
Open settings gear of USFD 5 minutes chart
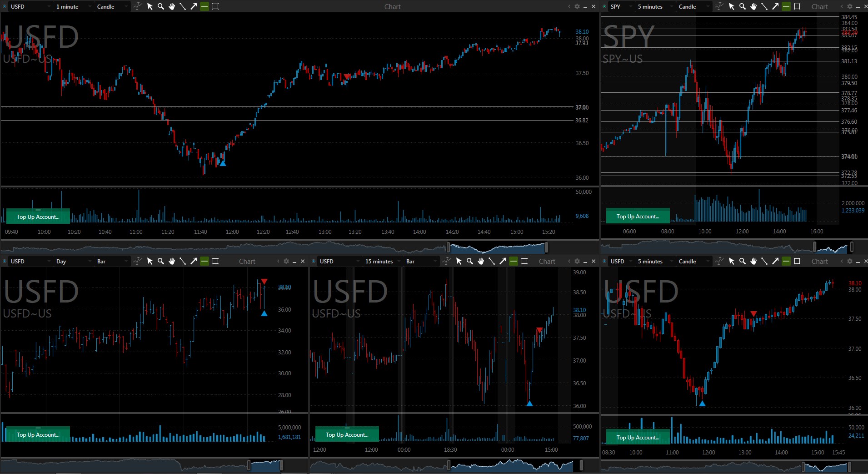[x=850, y=261]
